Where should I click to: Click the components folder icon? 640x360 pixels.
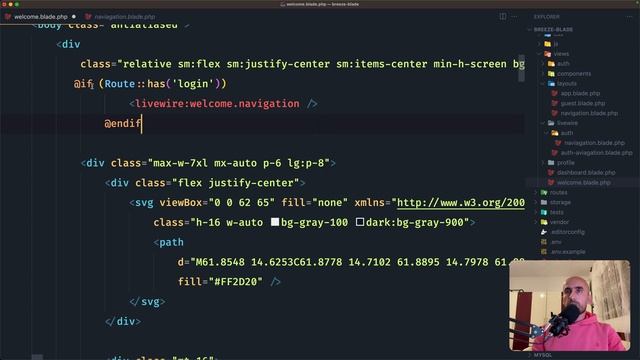pos(551,73)
